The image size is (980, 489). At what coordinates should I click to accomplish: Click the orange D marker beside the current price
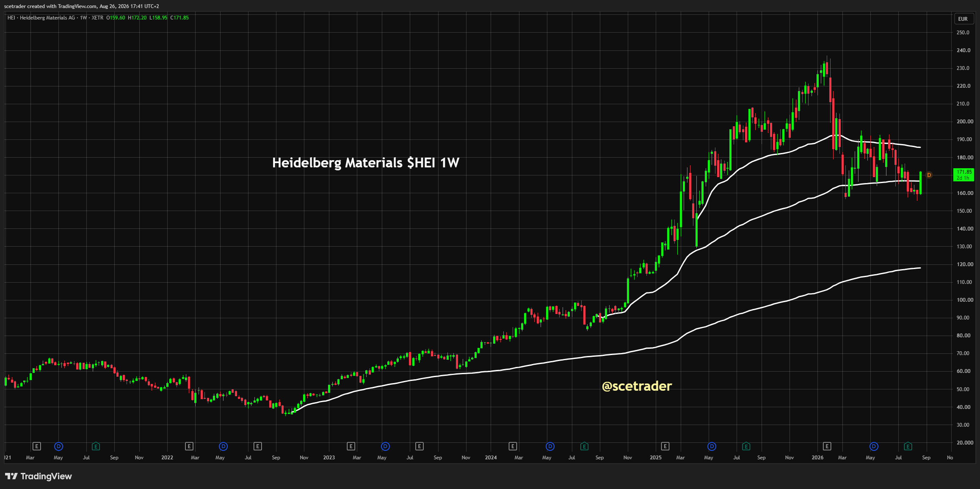[929, 175]
